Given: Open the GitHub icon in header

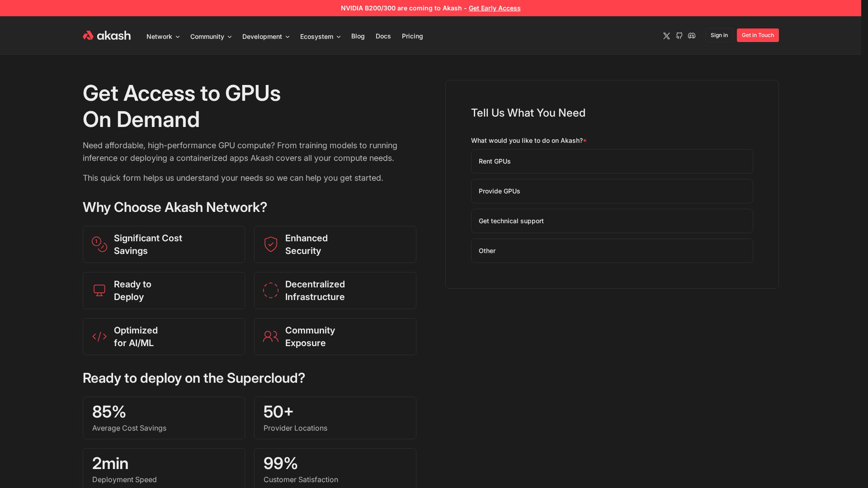Looking at the screenshot, I should [679, 36].
